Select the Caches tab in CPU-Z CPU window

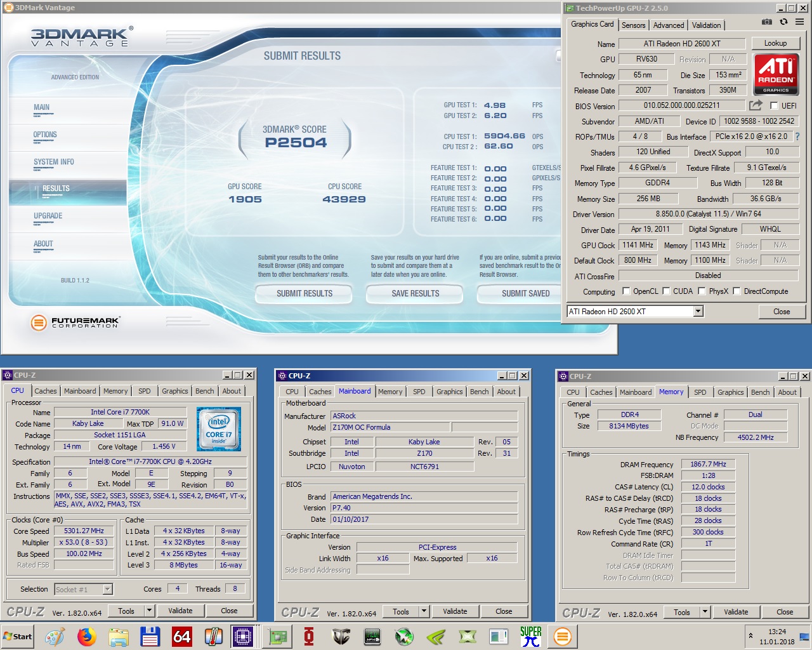46,391
